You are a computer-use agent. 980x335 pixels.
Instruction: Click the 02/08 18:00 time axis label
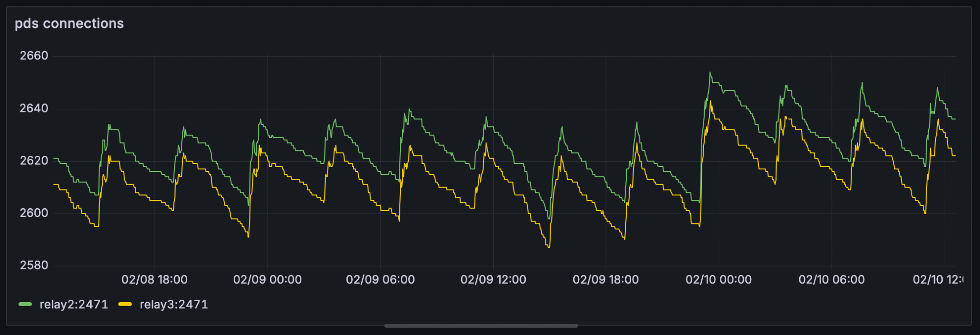pos(154,280)
